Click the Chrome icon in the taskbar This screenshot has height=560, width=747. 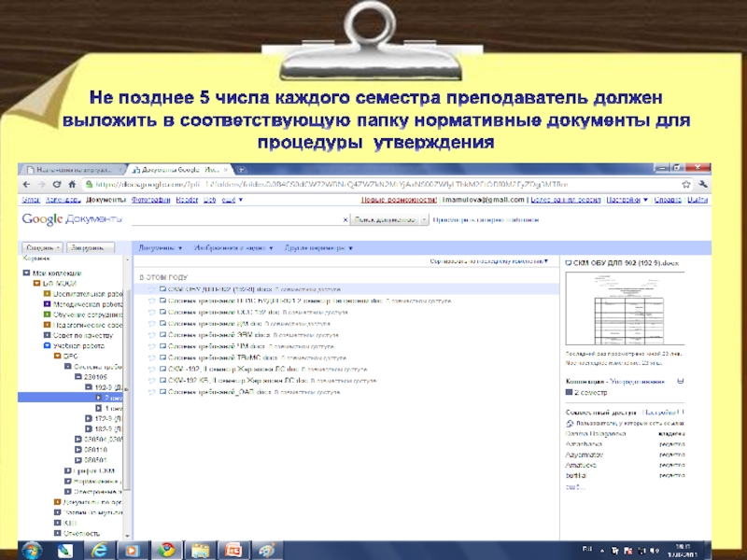[x=167, y=549]
